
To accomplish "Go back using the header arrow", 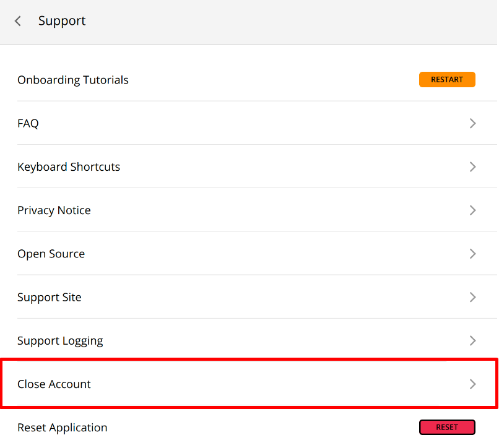I will (x=18, y=21).
